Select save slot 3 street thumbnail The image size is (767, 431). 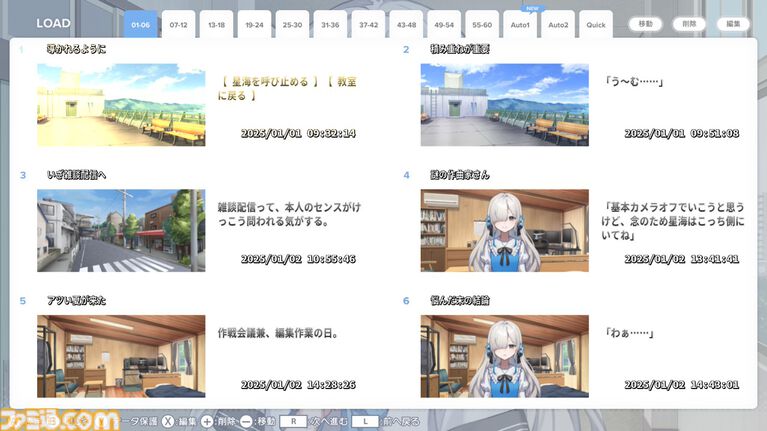point(121,231)
